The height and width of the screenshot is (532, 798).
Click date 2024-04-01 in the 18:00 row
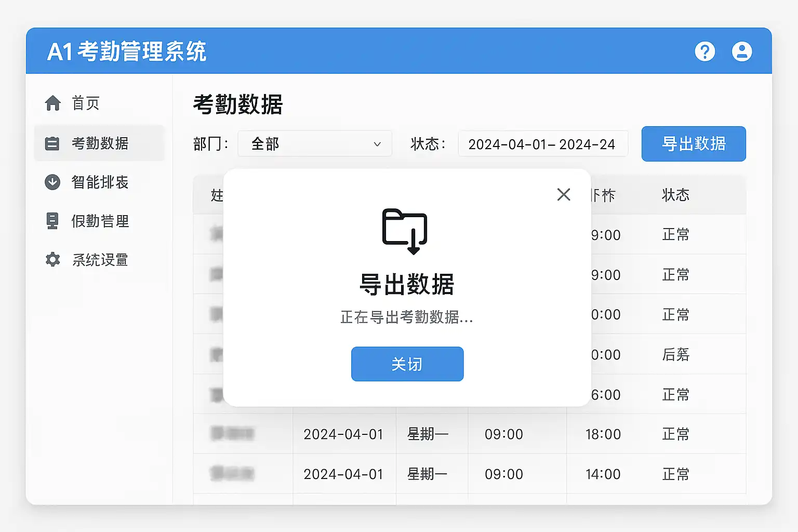coord(343,434)
